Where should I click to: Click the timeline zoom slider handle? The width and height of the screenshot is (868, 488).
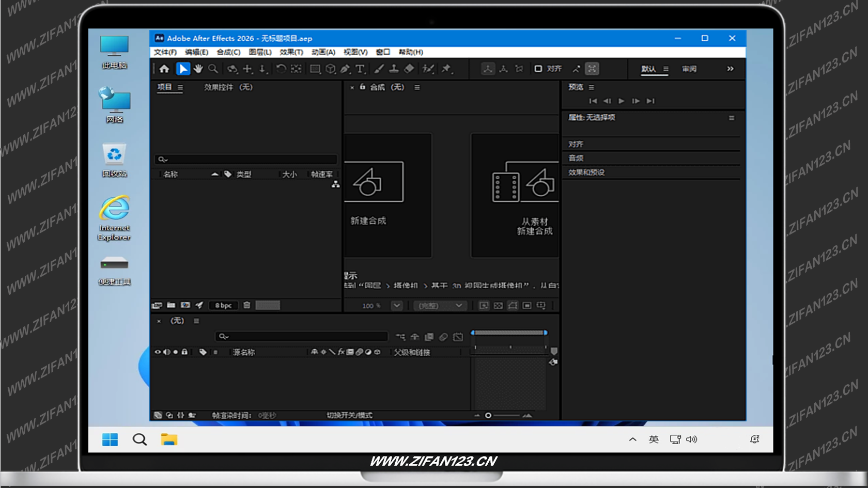pos(488,415)
